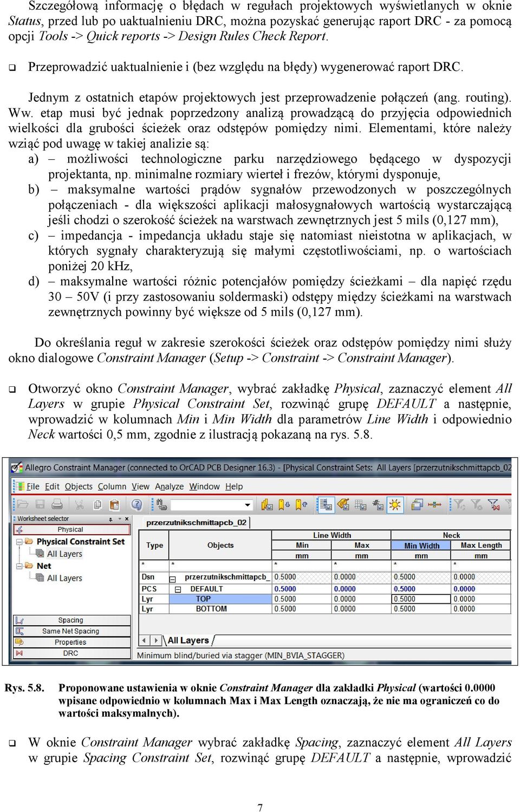The image size is (520, 812).
Task: Click the Save diskette toolbar icon
Action: (41, 504)
